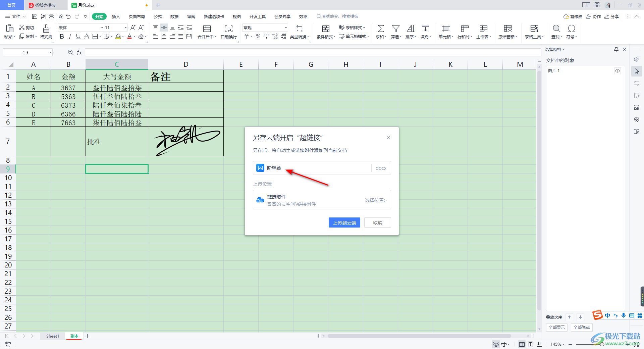Click the Freeze Panes icon
The image size is (644, 349).
click(x=508, y=29)
